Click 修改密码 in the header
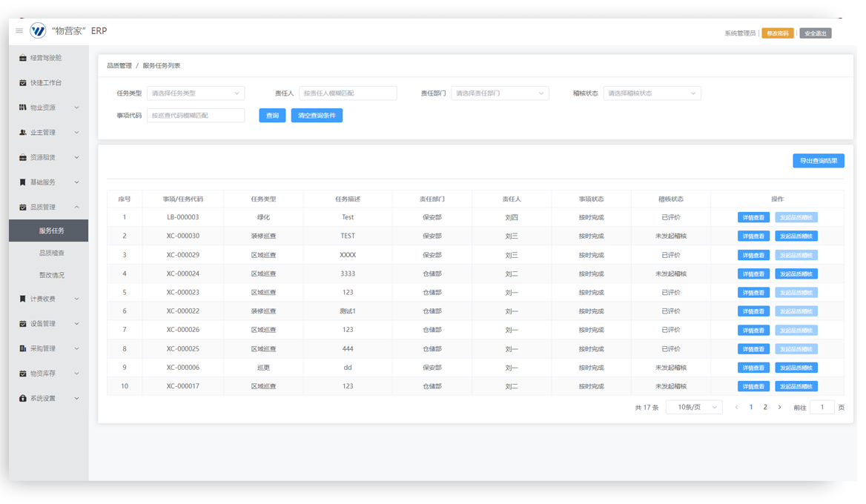Image resolution: width=866 pixels, height=504 pixels. click(777, 33)
